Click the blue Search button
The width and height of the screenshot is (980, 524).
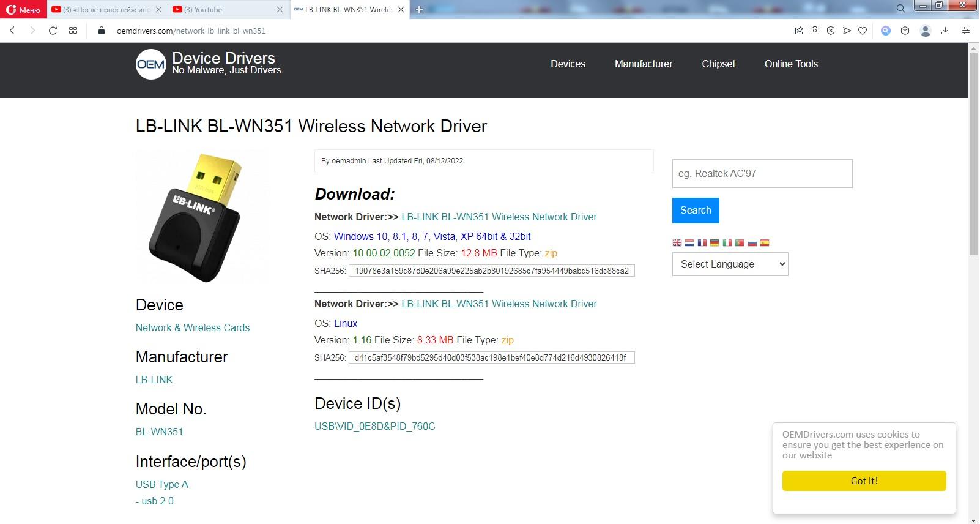coord(696,210)
